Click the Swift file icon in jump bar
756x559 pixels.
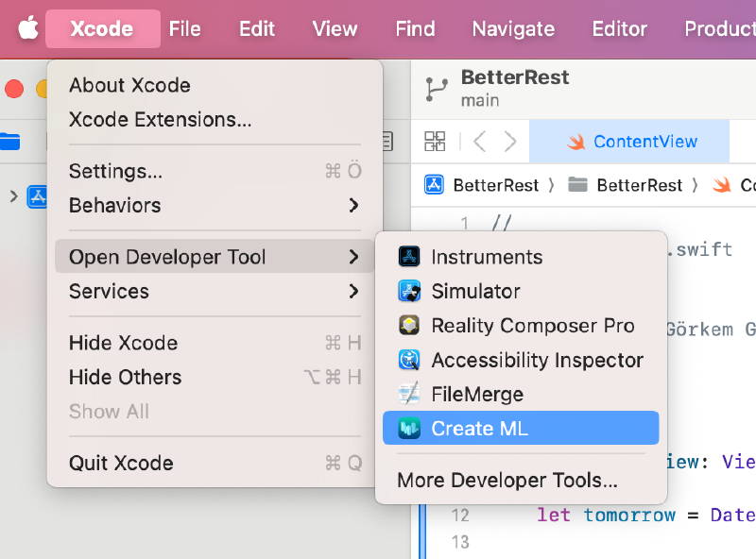(x=722, y=185)
